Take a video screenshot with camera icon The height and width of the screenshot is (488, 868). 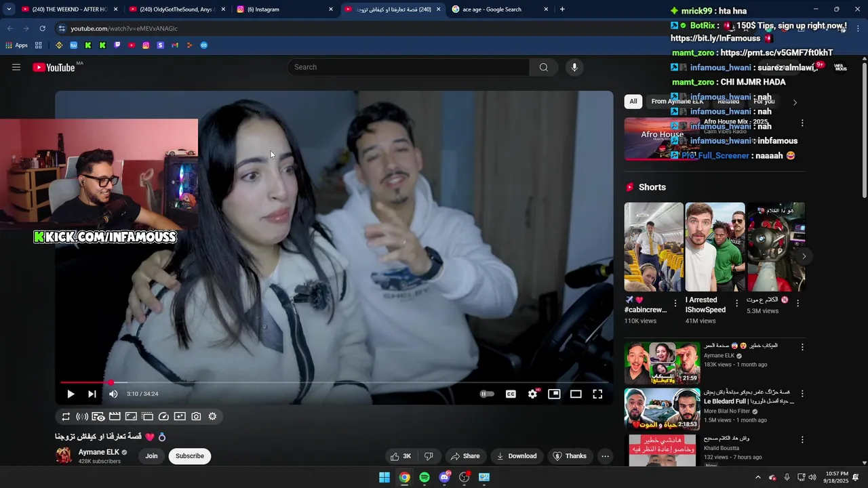point(196,417)
